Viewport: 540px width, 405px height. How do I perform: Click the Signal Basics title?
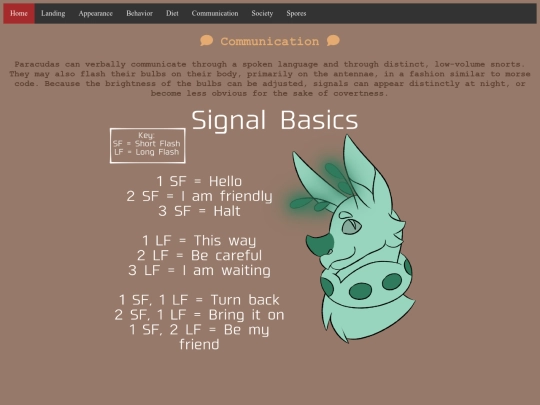click(x=274, y=120)
